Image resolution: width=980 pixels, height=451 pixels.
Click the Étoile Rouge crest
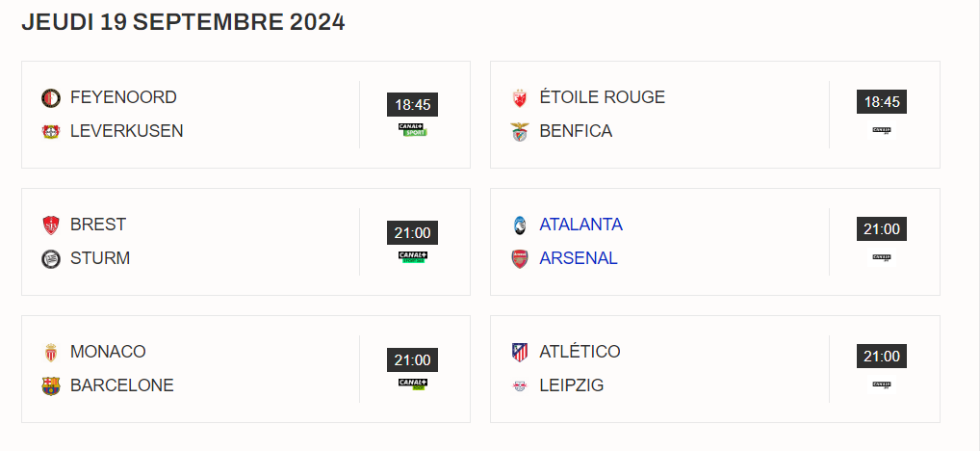coord(520,98)
